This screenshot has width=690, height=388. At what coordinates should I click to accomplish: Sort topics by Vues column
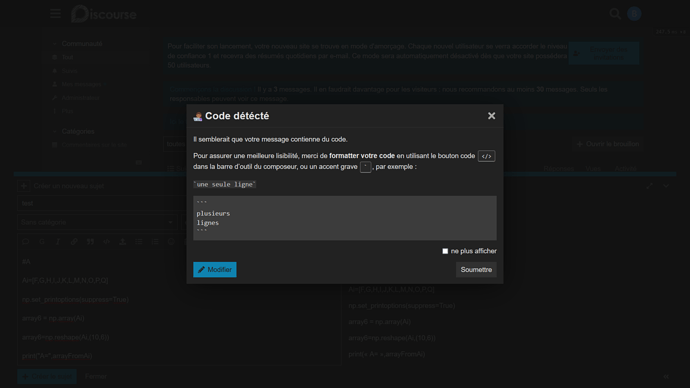(593, 168)
